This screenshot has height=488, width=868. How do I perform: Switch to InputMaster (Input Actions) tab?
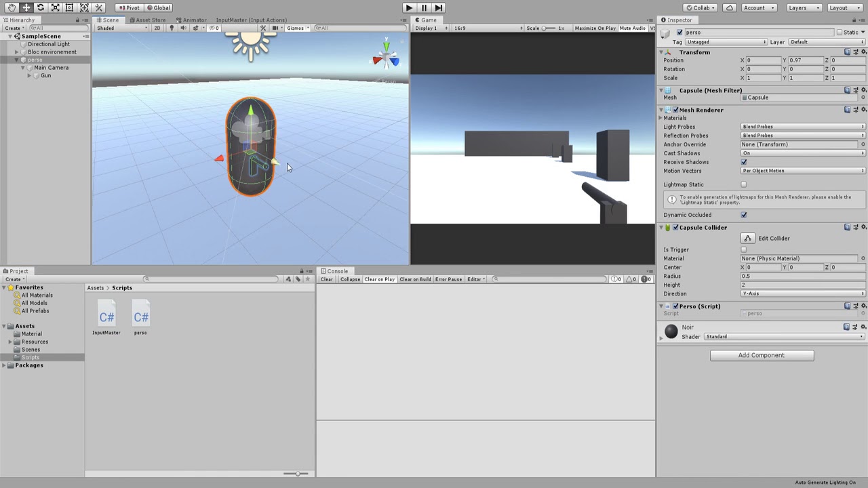251,20
